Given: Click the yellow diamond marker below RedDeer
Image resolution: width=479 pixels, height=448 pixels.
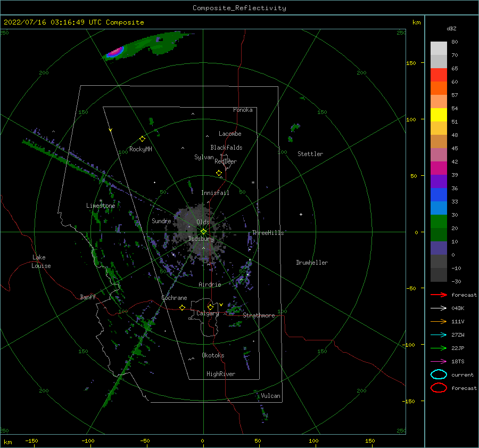Looking at the screenshot, I should pos(219,173).
